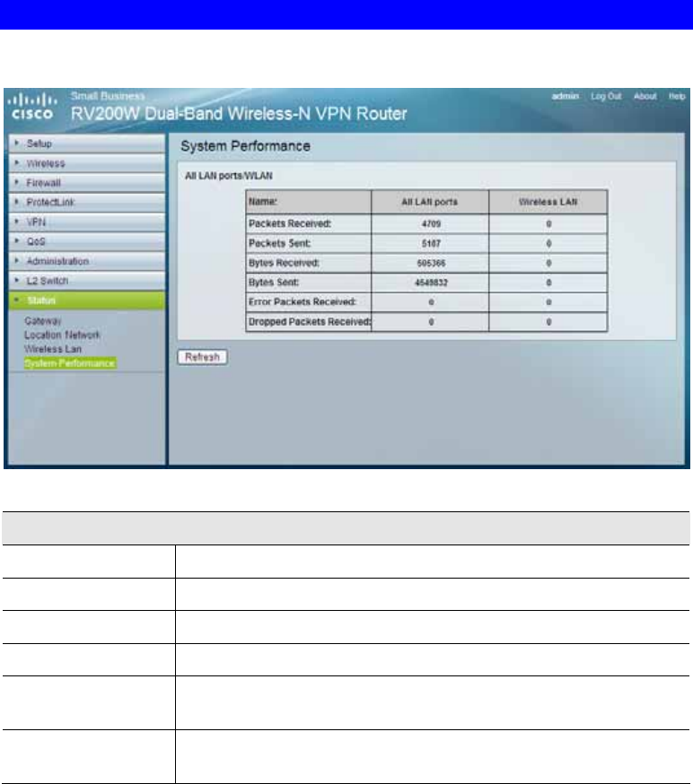This screenshot has height=784, width=693.
Task: Click Wireless LAN Packets Received value 0
Action: coord(548,224)
